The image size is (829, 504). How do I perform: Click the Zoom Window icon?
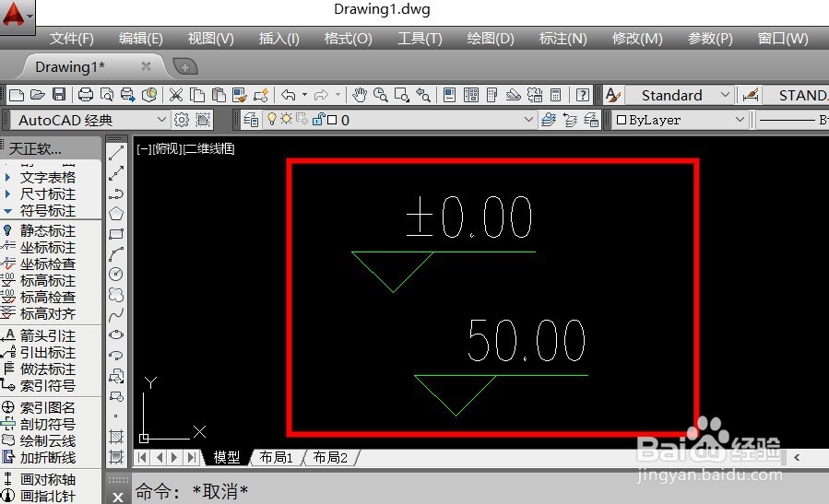(402, 95)
